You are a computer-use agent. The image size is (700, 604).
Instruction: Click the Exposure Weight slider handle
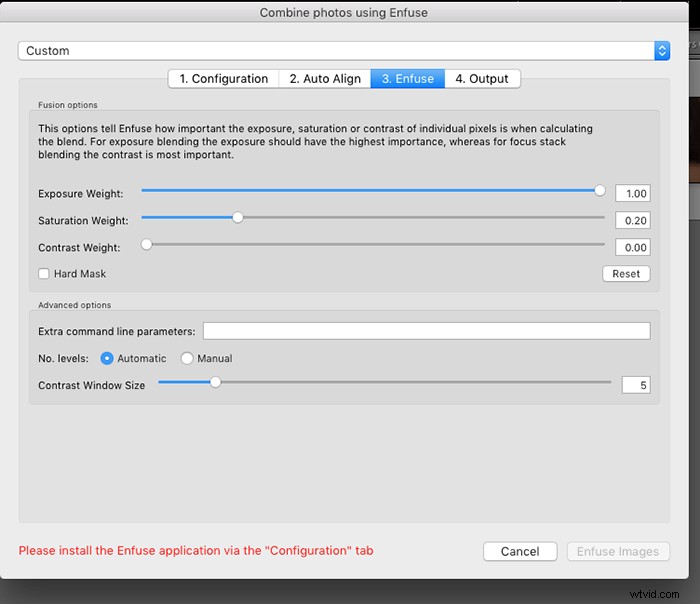600,191
